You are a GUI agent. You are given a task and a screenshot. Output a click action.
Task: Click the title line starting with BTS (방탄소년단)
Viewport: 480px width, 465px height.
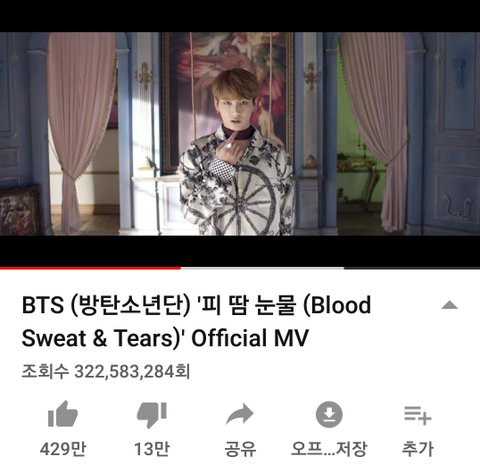point(196,305)
